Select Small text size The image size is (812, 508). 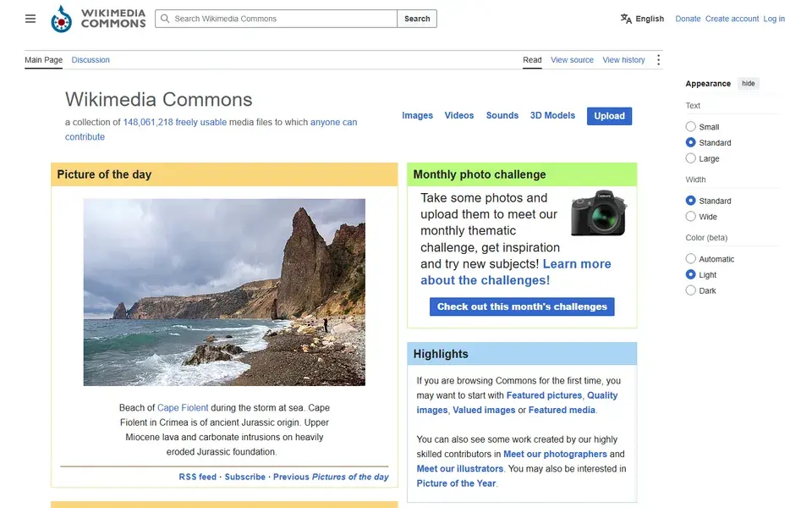click(690, 126)
